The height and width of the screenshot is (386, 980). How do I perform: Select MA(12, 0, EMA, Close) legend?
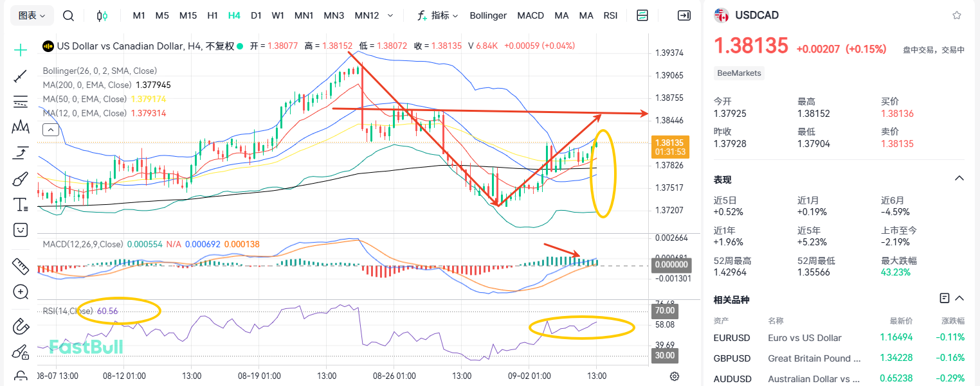coord(84,113)
